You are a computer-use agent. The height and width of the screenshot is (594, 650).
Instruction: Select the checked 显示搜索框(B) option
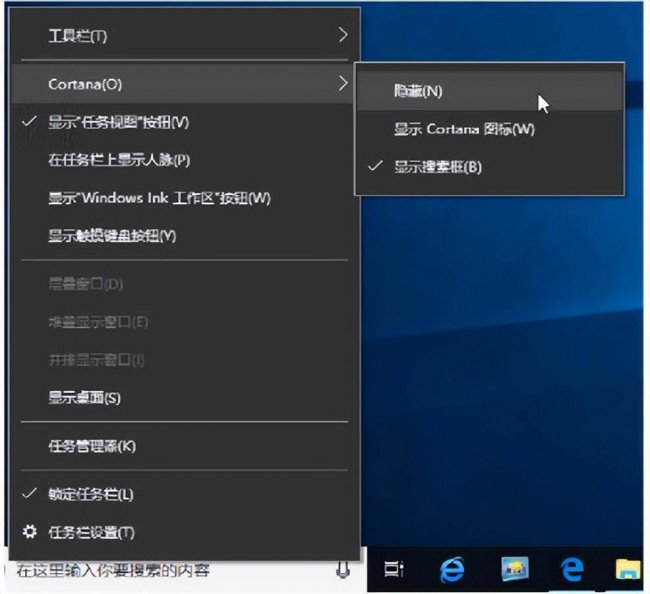pyautogui.click(x=490, y=167)
